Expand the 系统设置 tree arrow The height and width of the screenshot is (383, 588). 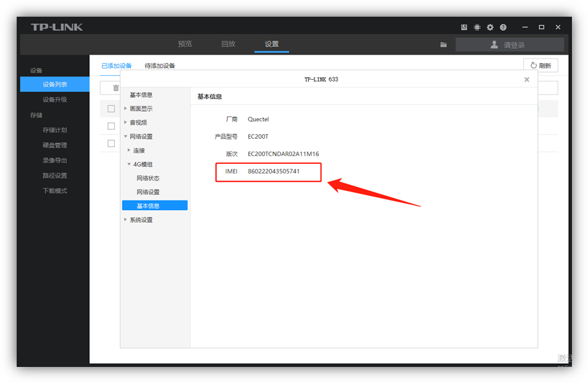pos(125,219)
